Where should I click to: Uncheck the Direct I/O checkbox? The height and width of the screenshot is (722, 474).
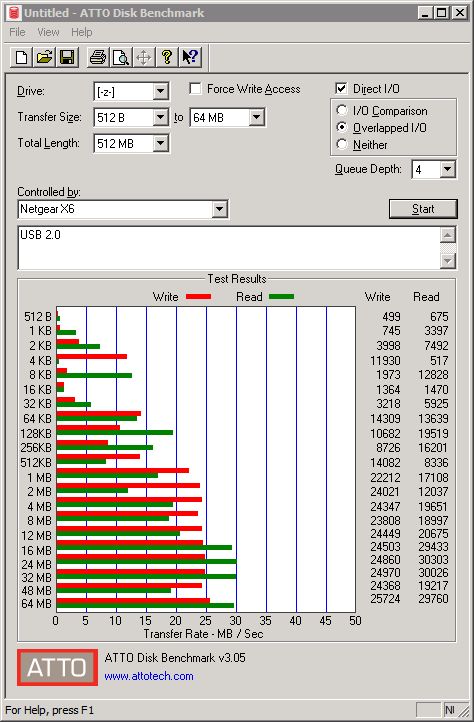(341, 88)
